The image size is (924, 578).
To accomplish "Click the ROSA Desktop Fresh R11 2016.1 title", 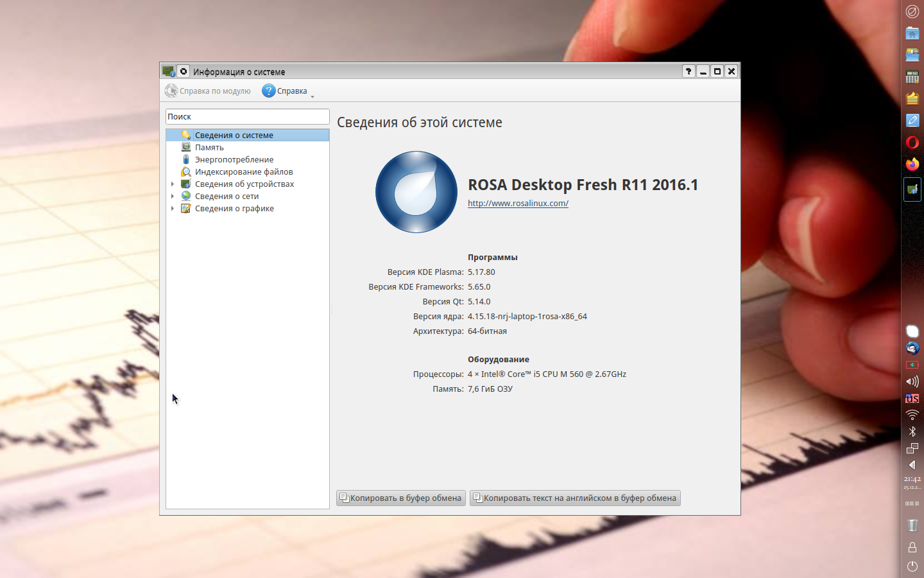I will pyautogui.click(x=583, y=185).
